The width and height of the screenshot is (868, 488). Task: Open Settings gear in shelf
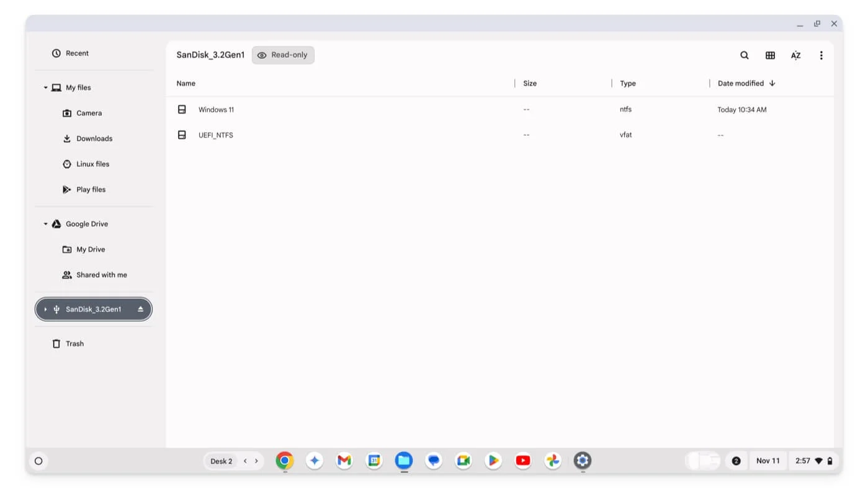(582, 461)
